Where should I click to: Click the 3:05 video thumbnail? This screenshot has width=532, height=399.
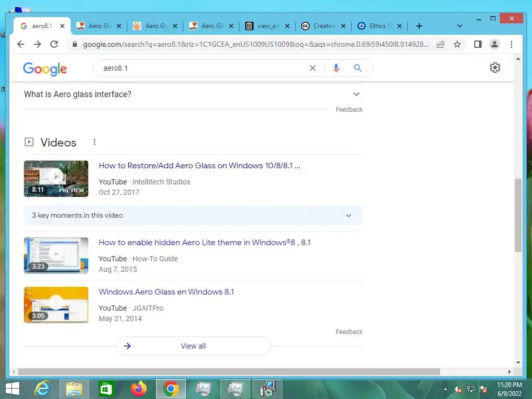(56, 305)
